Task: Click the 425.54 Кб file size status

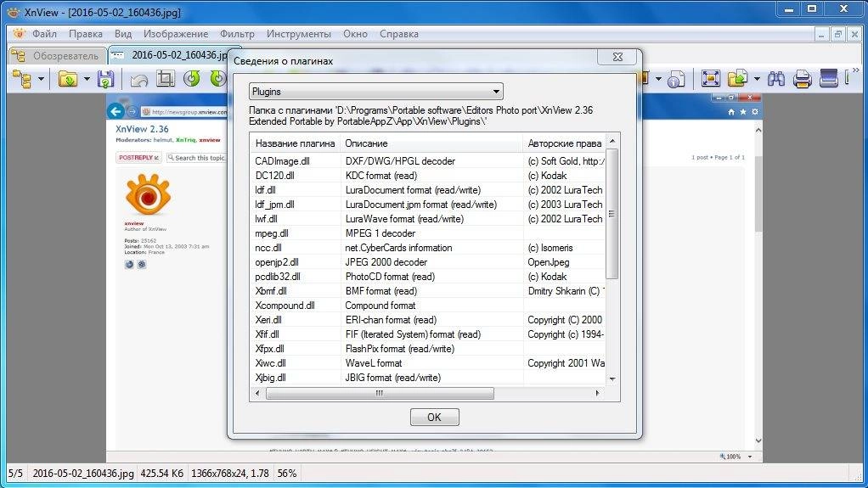Action: [161, 474]
